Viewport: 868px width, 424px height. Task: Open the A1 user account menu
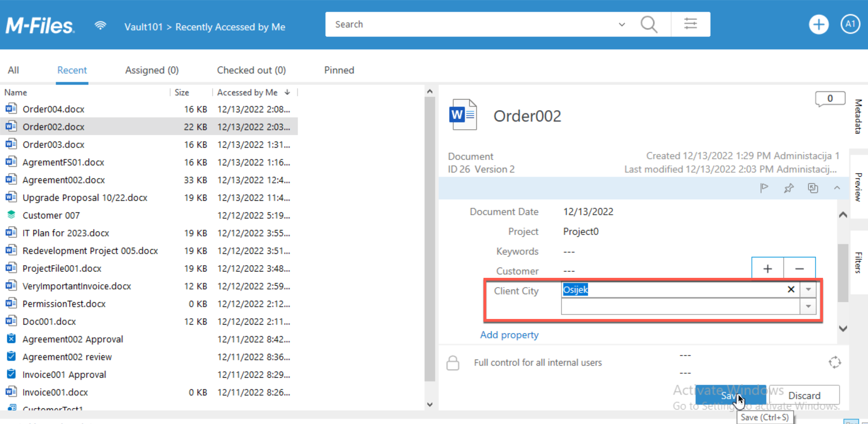point(850,24)
